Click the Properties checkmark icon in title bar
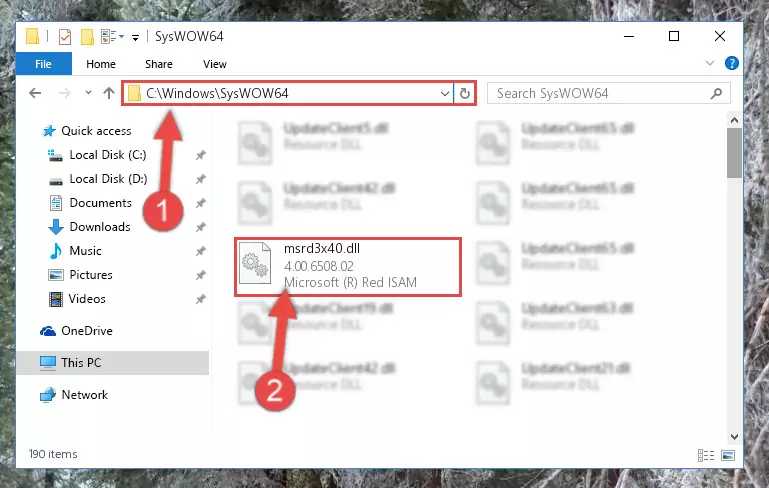 point(65,37)
